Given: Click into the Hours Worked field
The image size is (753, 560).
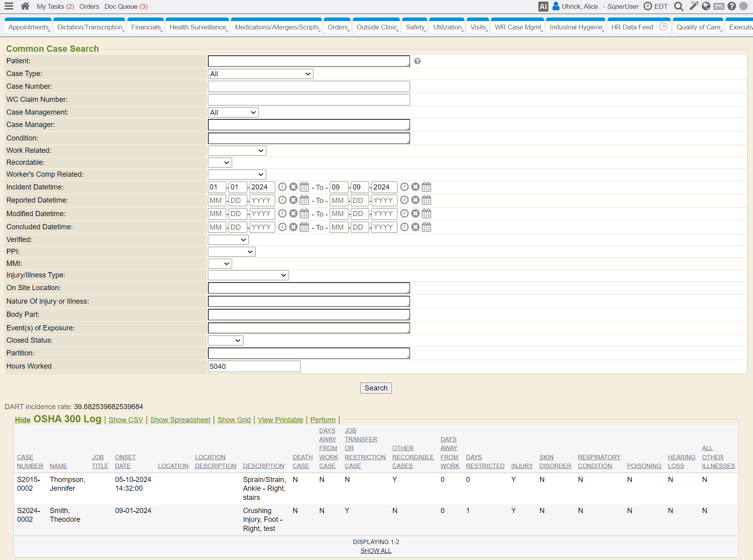Looking at the screenshot, I should pos(254,367).
